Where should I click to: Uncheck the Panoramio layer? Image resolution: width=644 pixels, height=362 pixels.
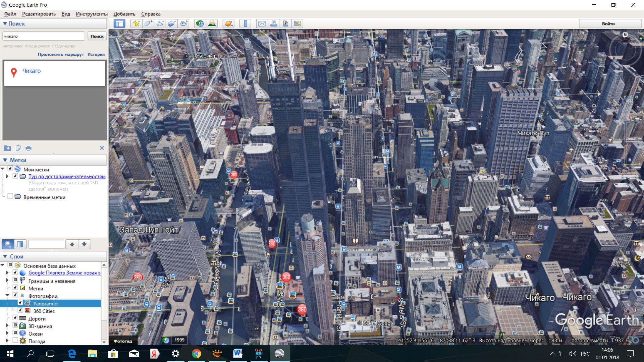coord(20,303)
